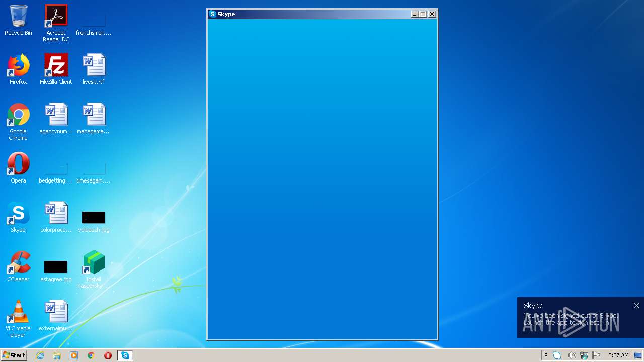This screenshot has width=644, height=362.
Task: Select the agencynum document icon
Action: 56,119
